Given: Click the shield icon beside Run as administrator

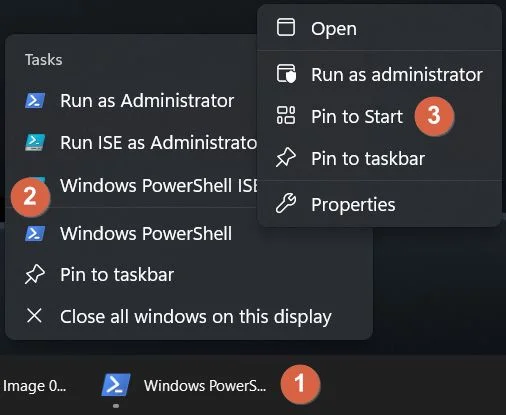Looking at the screenshot, I should click(x=286, y=73).
